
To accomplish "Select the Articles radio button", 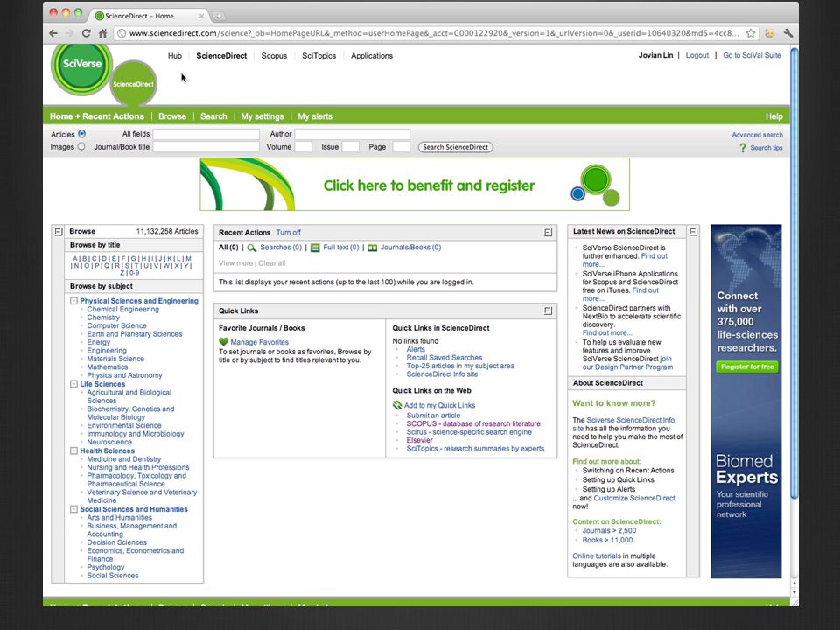I will pyautogui.click(x=81, y=134).
